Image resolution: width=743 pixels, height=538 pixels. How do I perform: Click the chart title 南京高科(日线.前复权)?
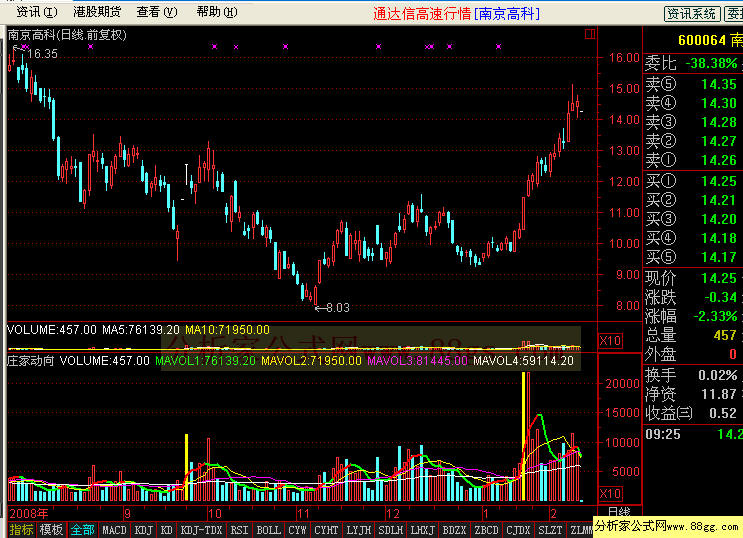67,35
